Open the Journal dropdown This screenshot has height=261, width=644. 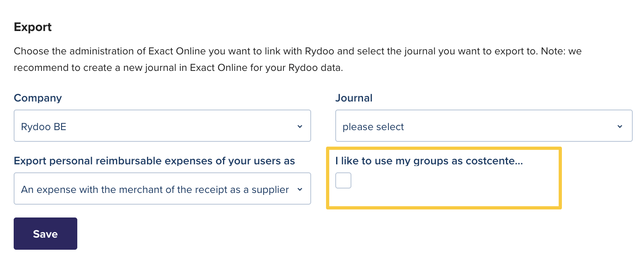tap(483, 126)
